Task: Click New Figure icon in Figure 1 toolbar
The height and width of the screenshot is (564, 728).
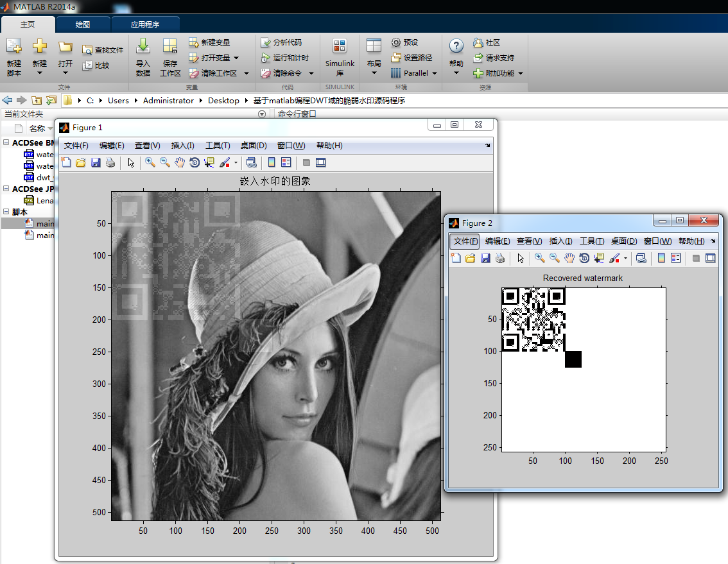Action: click(66, 162)
